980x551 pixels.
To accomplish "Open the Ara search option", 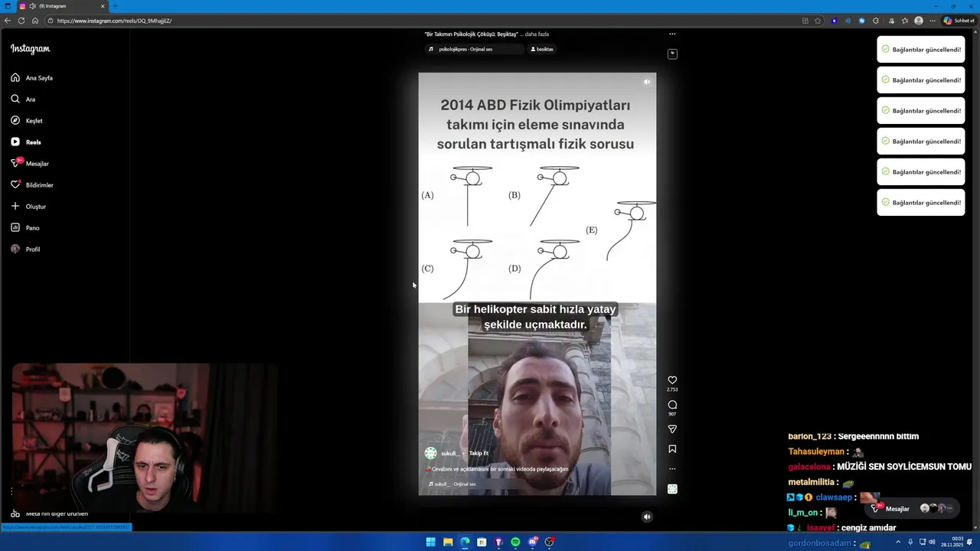I will point(23,99).
